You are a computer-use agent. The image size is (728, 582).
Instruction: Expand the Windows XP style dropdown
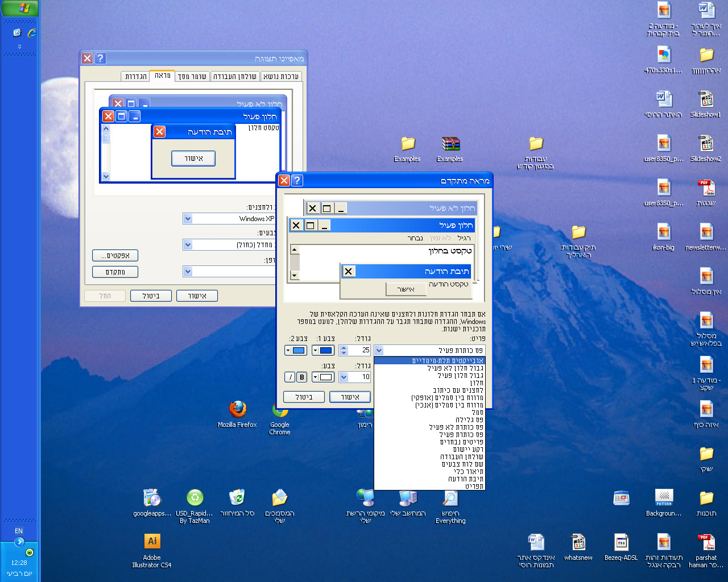[x=188, y=218]
